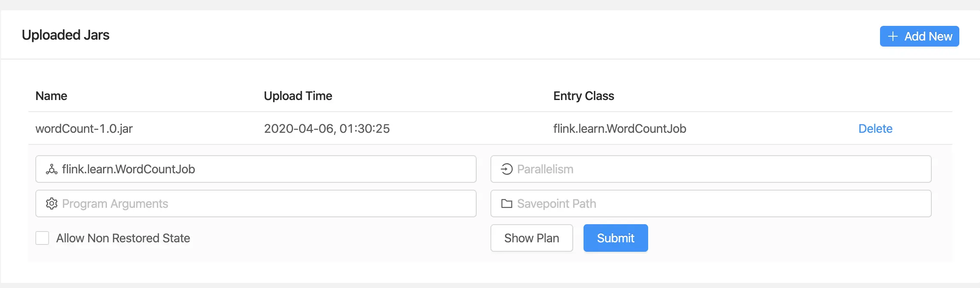Click the Name column header
Screen dimensions: 980x288
click(x=51, y=96)
